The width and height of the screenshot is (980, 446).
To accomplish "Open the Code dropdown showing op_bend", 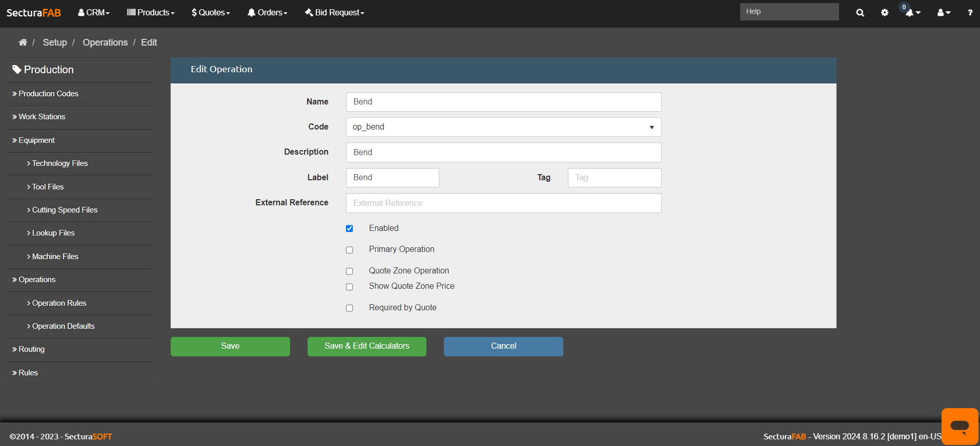I will coord(503,127).
